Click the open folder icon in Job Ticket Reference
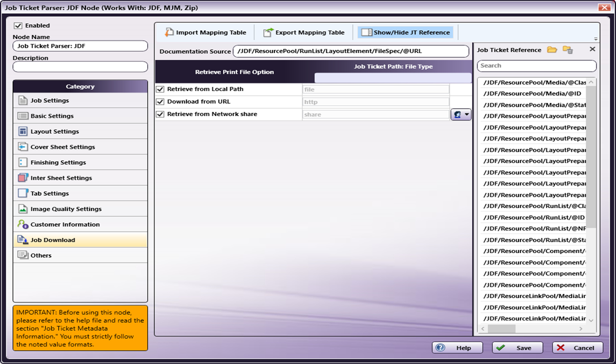The width and height of the screenshot is (616, 364). (552, 50)
